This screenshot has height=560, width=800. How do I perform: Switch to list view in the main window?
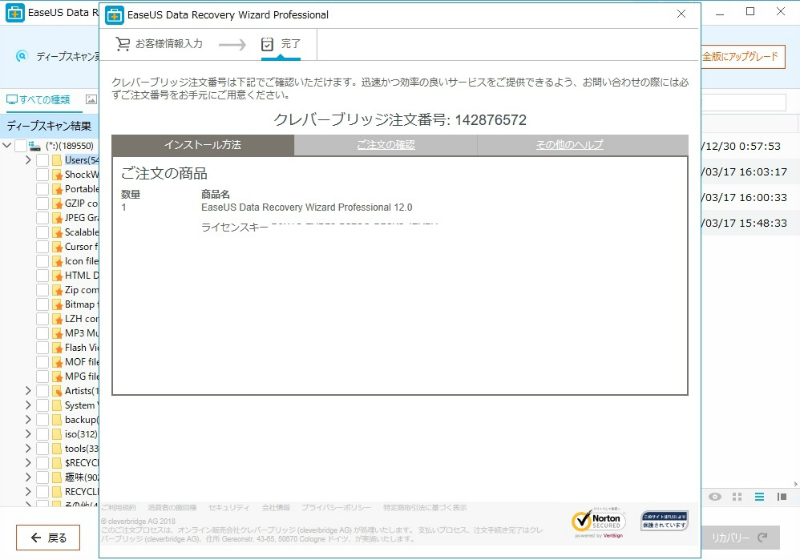(x=759, y=497)
